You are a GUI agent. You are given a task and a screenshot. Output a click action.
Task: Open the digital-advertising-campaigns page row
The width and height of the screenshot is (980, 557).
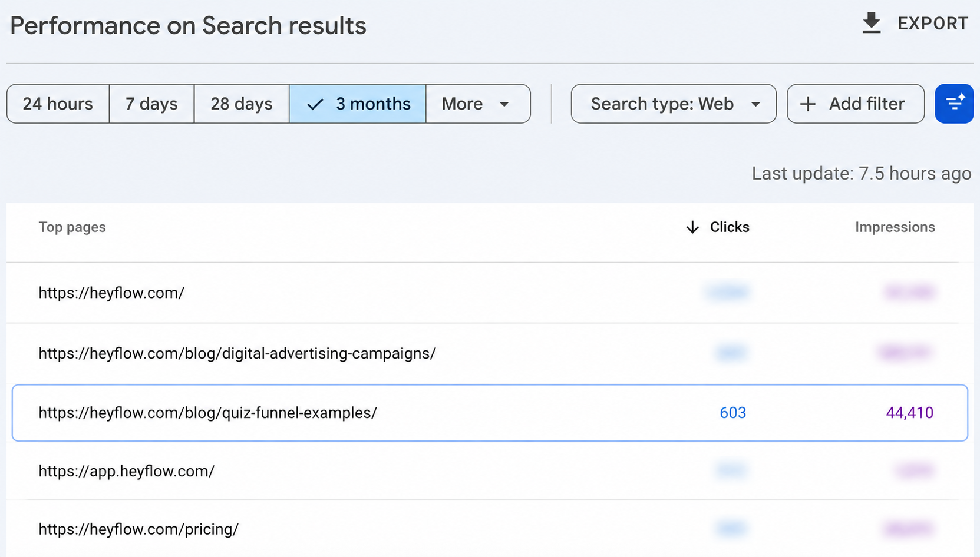point(490,353)
